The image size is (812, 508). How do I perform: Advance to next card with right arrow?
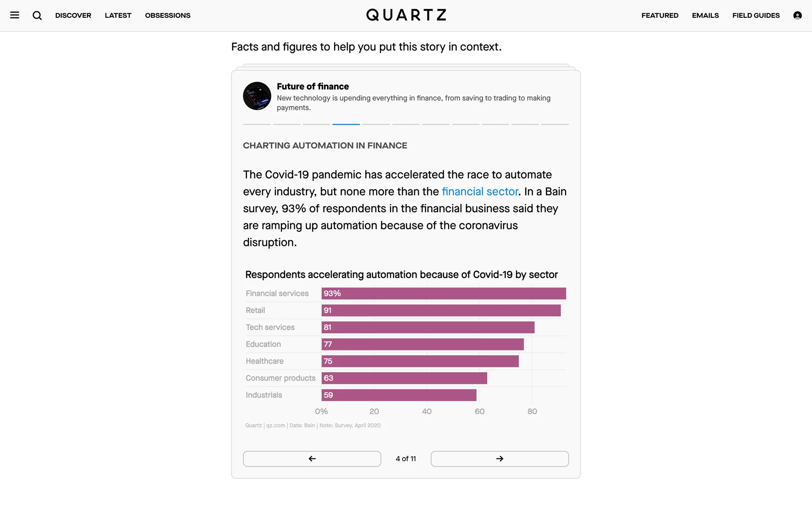pyautogui.click(x=499, y=458)
